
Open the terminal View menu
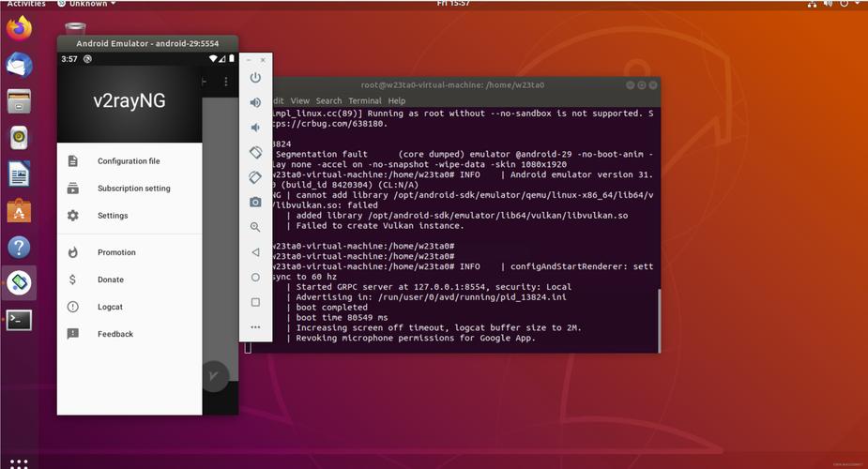(299, 100)
